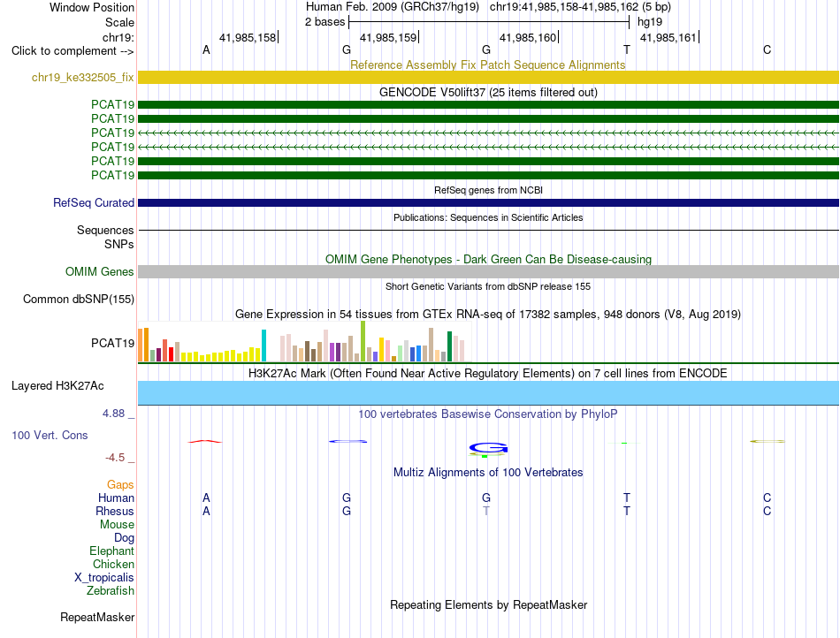Click the Gaps row label
Viewport: 840px width, 638px height.
pos(120,485)
